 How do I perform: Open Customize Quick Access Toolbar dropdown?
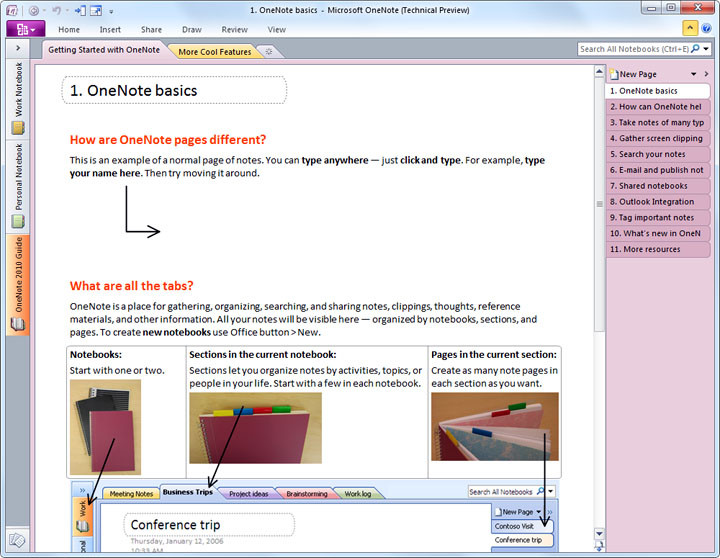point(111,11)
